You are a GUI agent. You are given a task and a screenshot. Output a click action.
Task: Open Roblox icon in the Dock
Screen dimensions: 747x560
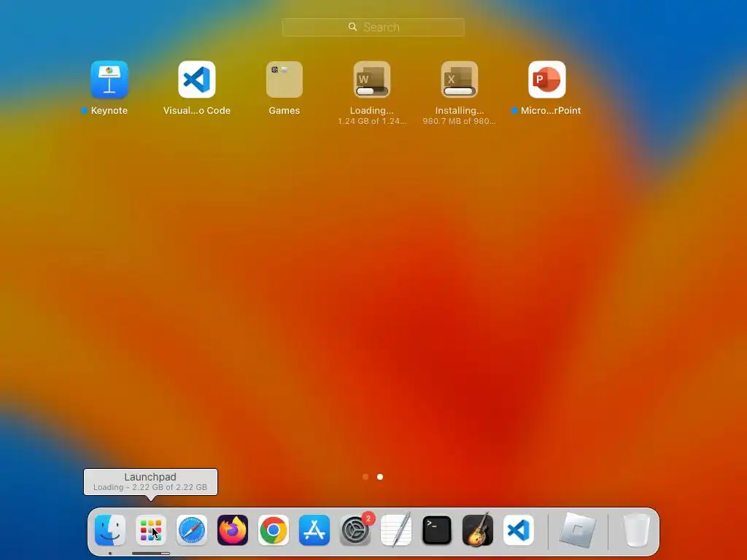tap(578, 530)
